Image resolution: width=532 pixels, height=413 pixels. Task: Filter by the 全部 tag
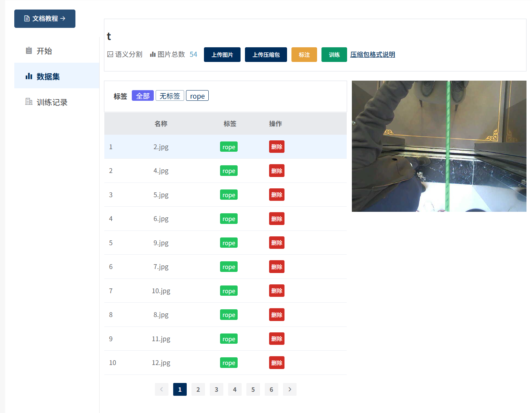pos(142,96)
